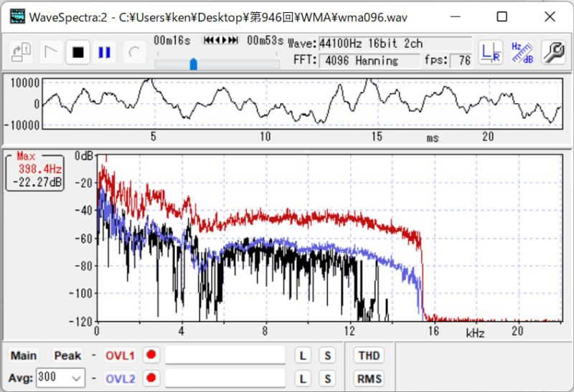This screenshot has width=574, height=392.
Task: Step backward with the single left arrow
Action: [217, 40]
